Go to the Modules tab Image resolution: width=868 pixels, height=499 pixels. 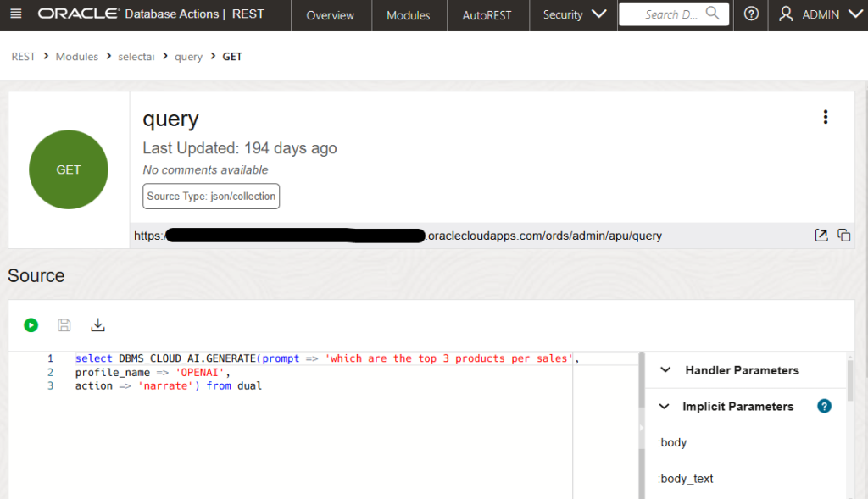point(408,15)
